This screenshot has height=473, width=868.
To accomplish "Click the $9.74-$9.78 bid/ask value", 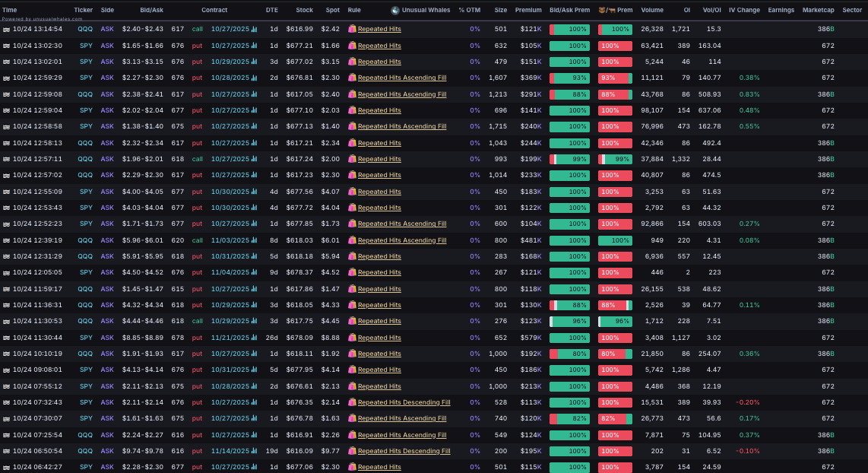I will (x=143, y=451).
